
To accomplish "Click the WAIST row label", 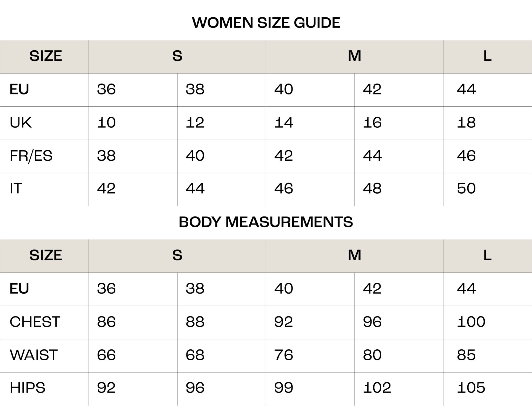I will [34, 355].
